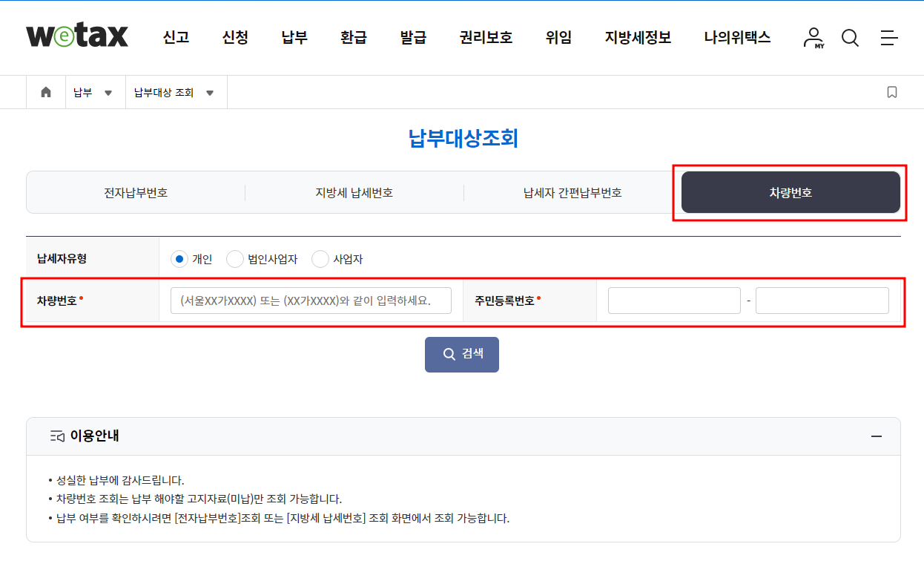Click the Wetax logo

[76, 34]
